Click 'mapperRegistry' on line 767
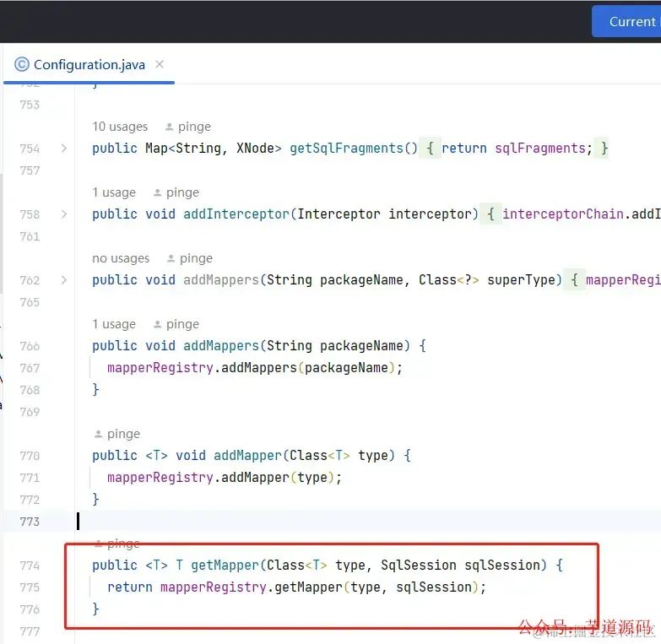This screenshot has height=644, width=661. pyautogui.click(x=160, y=368)
